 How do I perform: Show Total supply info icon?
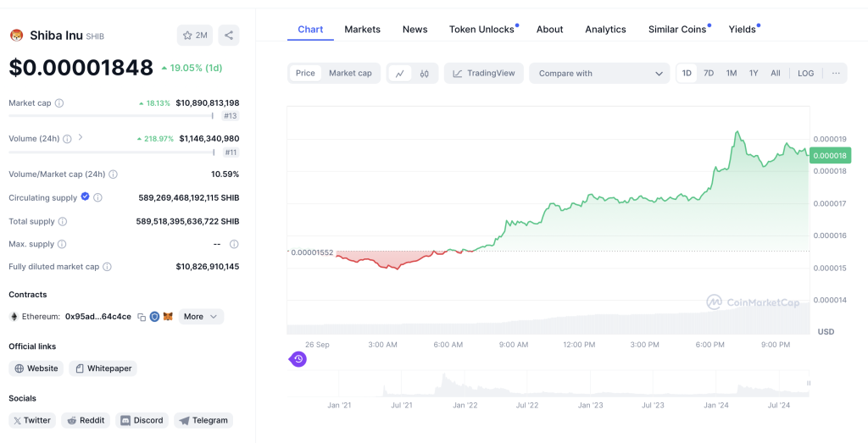coord(63,221)
